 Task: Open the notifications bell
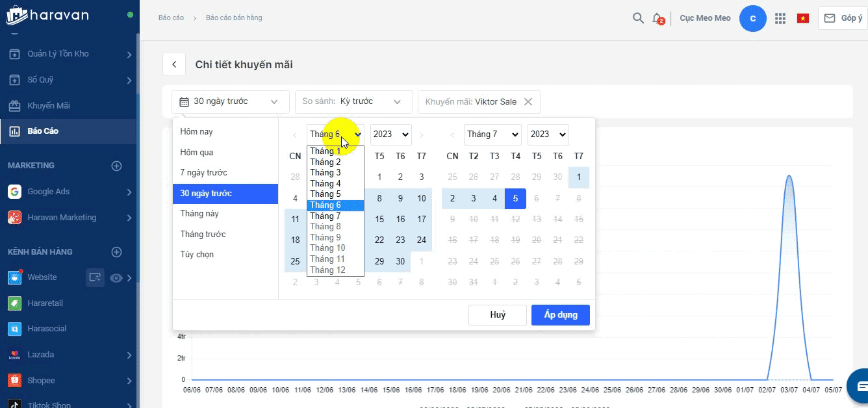[657, 18]
